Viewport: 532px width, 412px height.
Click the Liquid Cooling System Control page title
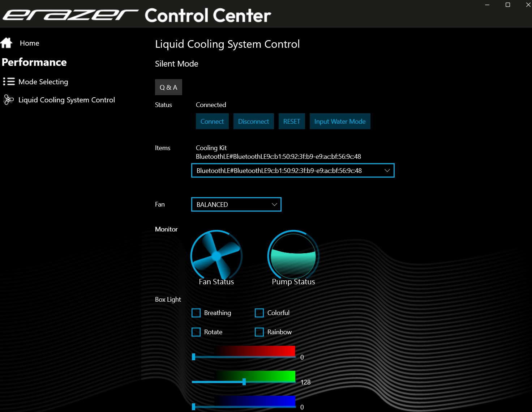227,44
